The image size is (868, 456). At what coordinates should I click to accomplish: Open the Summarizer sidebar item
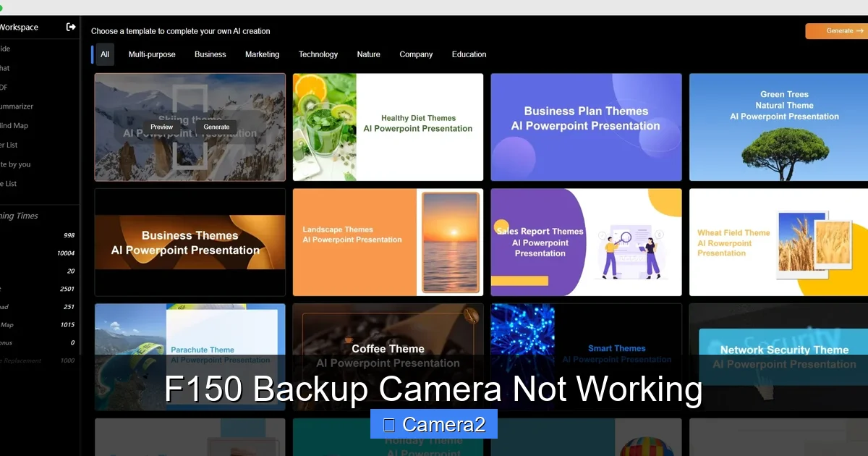click(17, 106)
